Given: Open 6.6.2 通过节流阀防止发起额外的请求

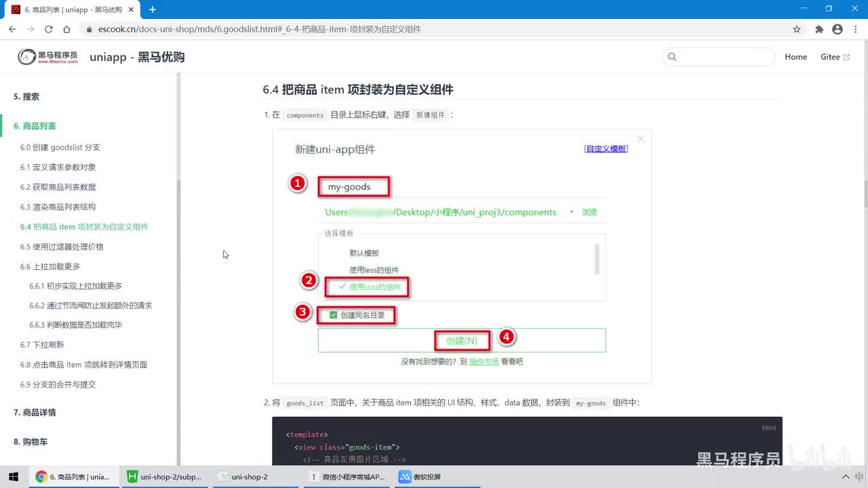Looking at the screenshot, I should (90, 305).
